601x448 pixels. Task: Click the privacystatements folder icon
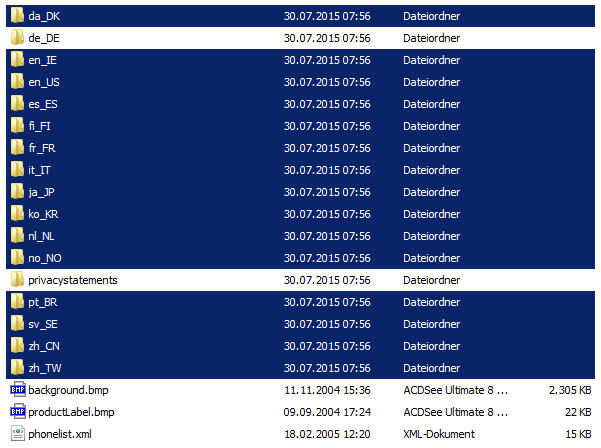(17, 280)
